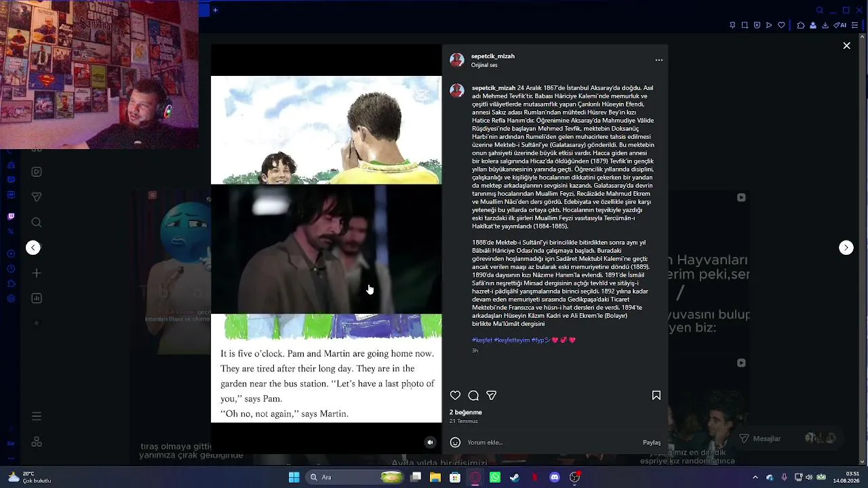
Task: Open the browser Downloads icon
Action: point(825,25)
